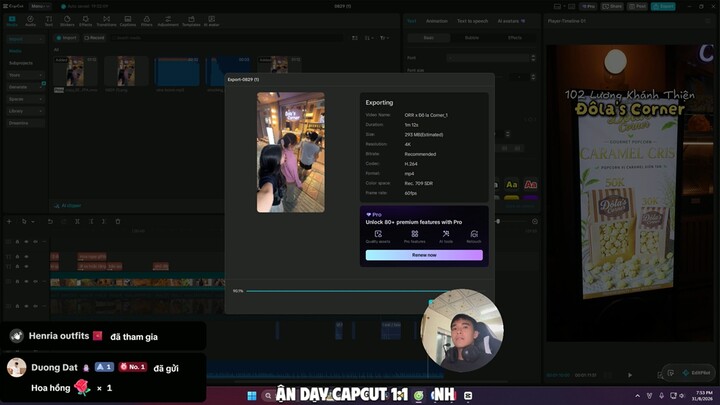Click the Pro features icon in the Pro banner
This screenshot has width=720, height=405.
tap(415, 236)
